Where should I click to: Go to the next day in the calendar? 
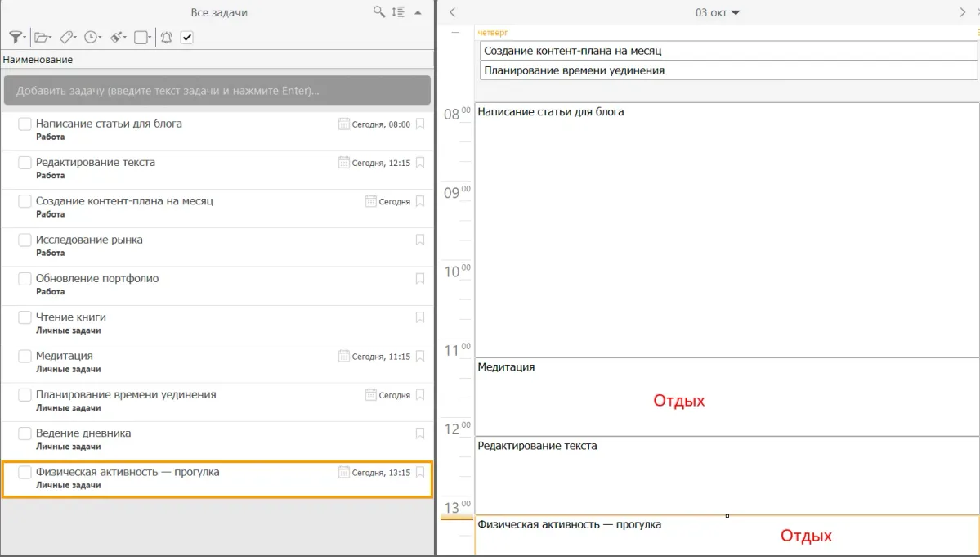click(962, 12)
